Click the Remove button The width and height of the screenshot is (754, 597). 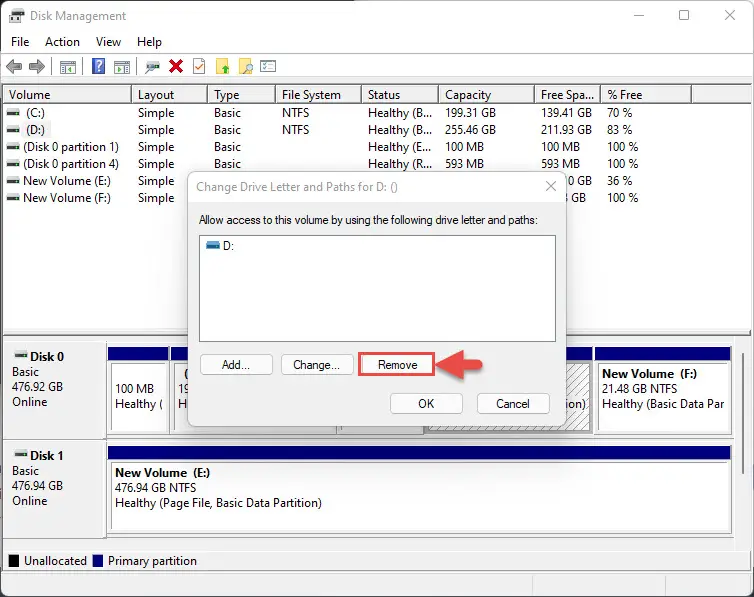(x=397, y=365)
